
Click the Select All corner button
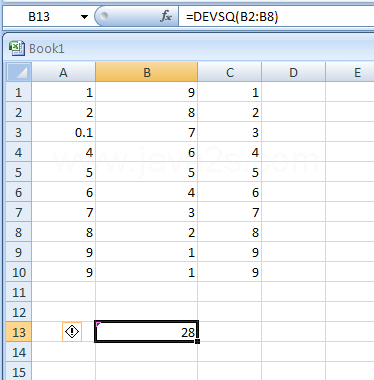(19, 72)
